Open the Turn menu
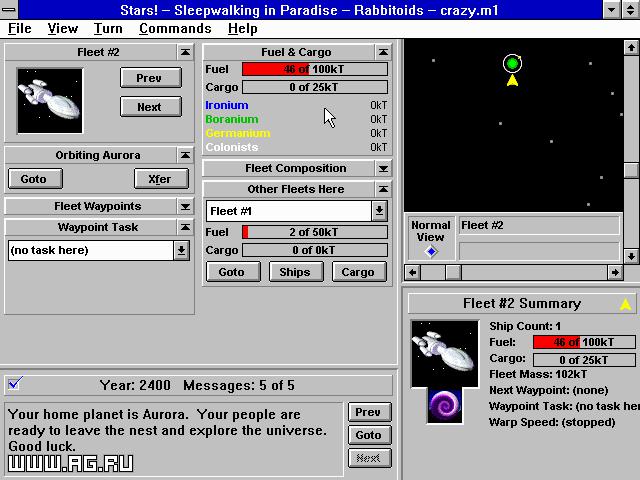This screenshot has height=480, width=640. [x=108, y=29]
